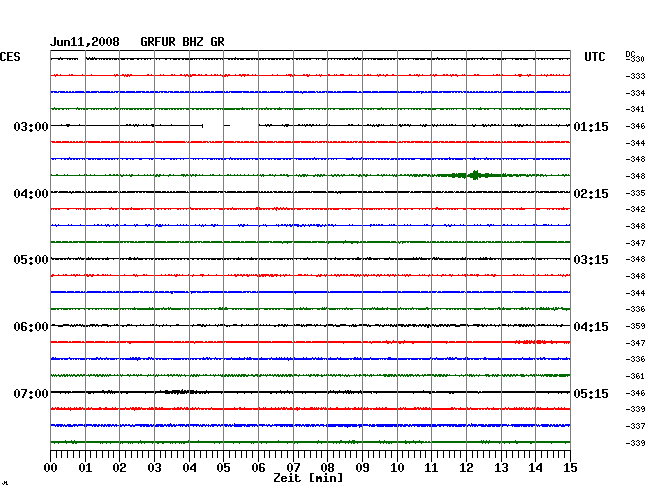Click the DC value -361
This screenshot has width=650, height=494.
(x=635, y=376)
